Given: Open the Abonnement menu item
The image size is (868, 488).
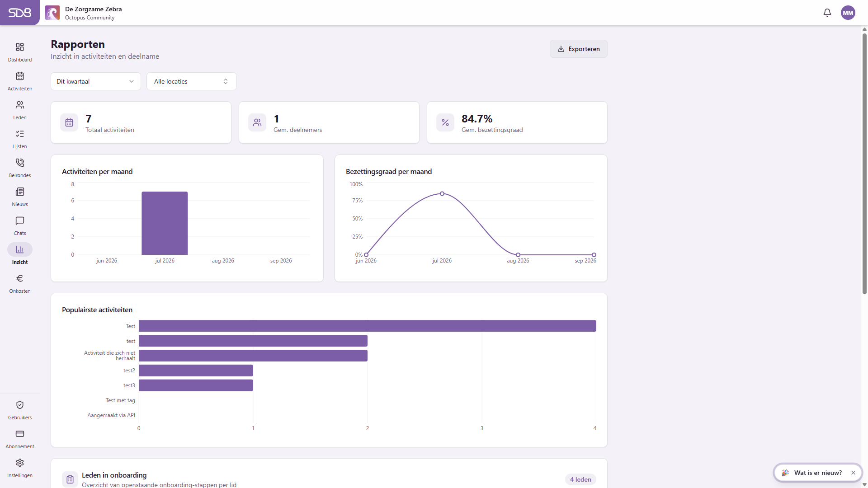Looking at the screenshot, I should pyautogui.click(x=20, y=439).
